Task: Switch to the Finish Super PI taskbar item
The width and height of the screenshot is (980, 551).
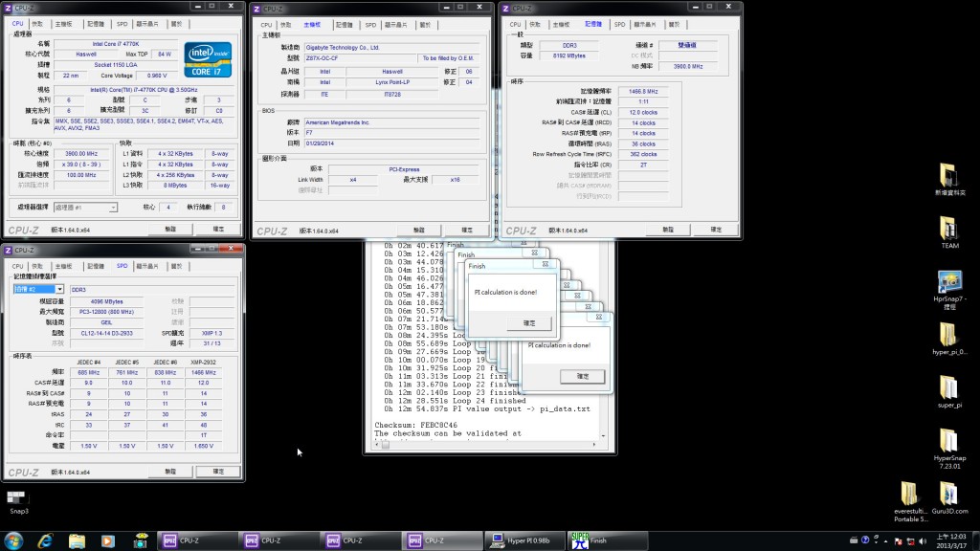Action: (606, 540)
